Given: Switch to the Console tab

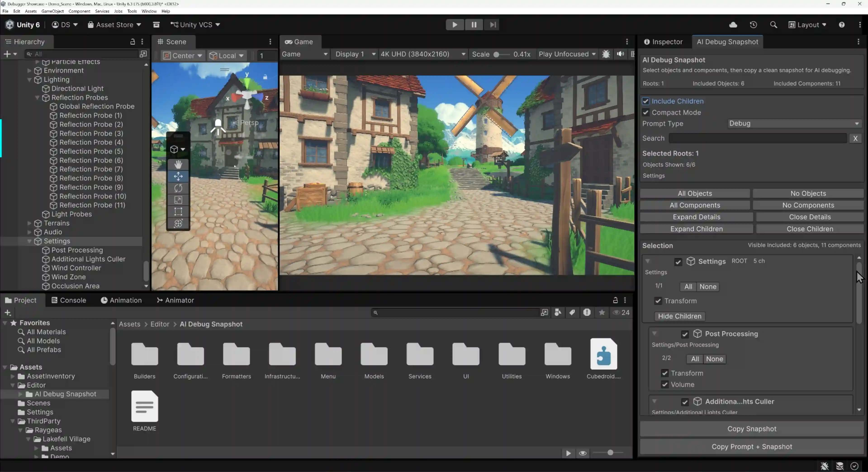Looking at the screenshot, I should [72, 300].
